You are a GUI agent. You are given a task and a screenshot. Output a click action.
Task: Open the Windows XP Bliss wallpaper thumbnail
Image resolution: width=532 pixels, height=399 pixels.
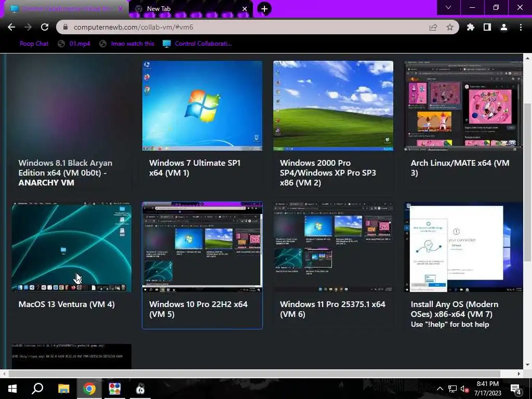[x=333, y=105]
